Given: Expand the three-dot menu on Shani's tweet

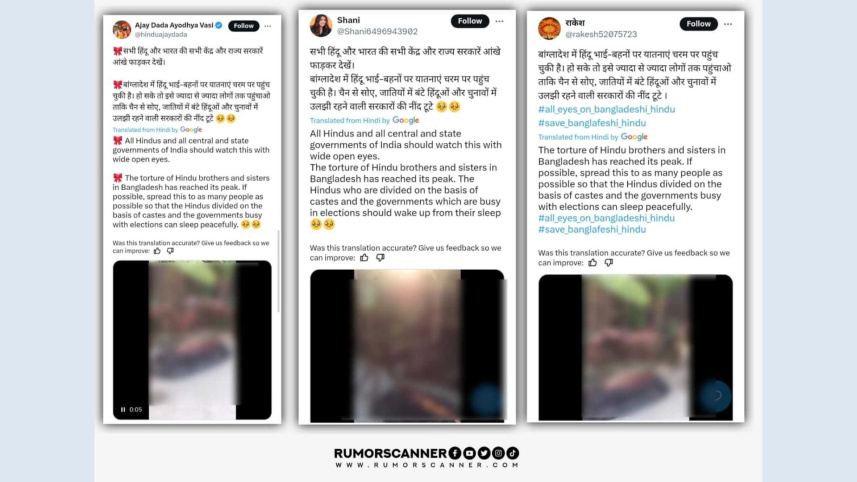Looking at the screenshot, I should click(x=500, y=21).
